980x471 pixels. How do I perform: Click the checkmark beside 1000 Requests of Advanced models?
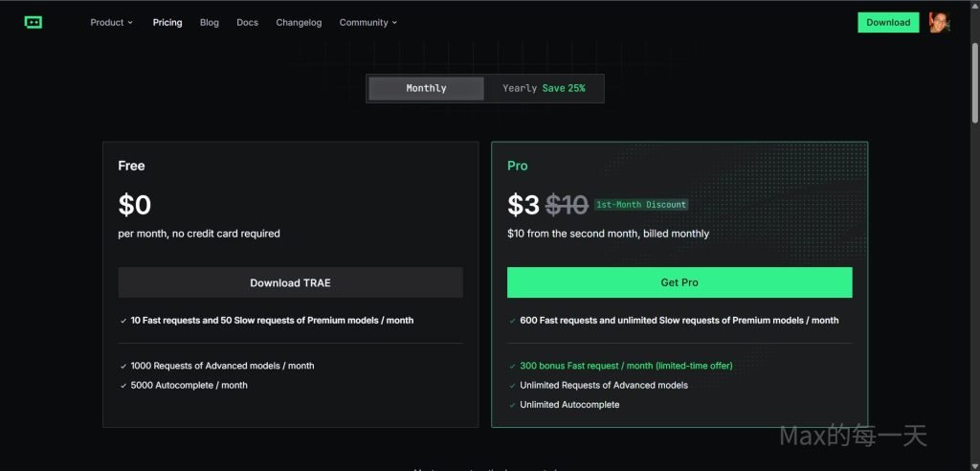123,366
